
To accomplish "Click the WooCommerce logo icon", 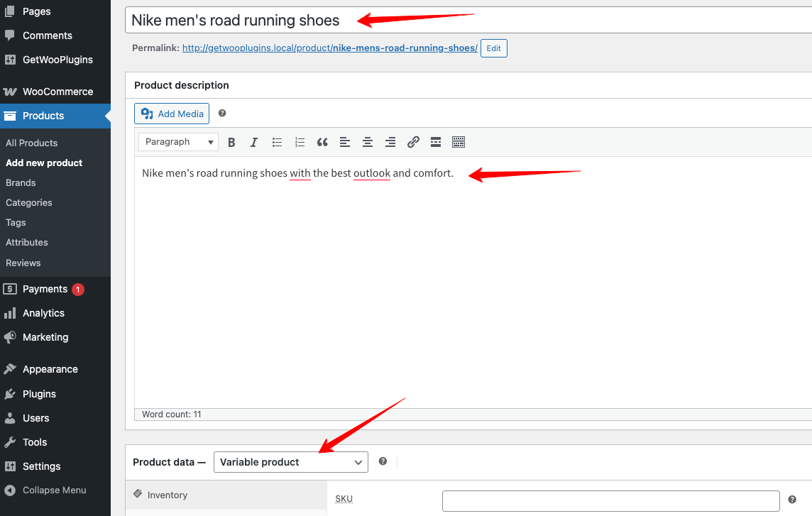I will (x=10, y=92).
